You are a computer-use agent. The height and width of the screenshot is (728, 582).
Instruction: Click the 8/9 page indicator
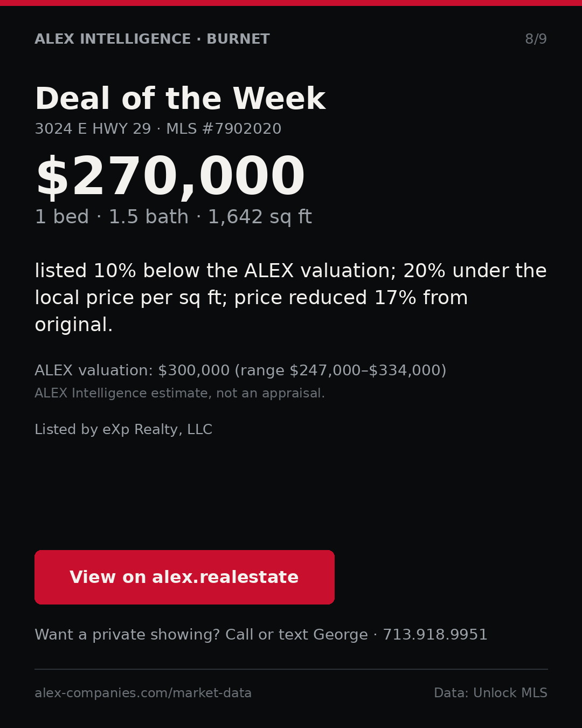tap(536, 39)
